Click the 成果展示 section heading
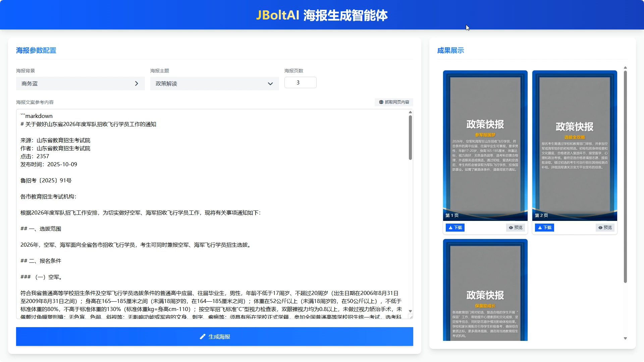Viewport: 644px width, 362px height. (x=450, y=51)
